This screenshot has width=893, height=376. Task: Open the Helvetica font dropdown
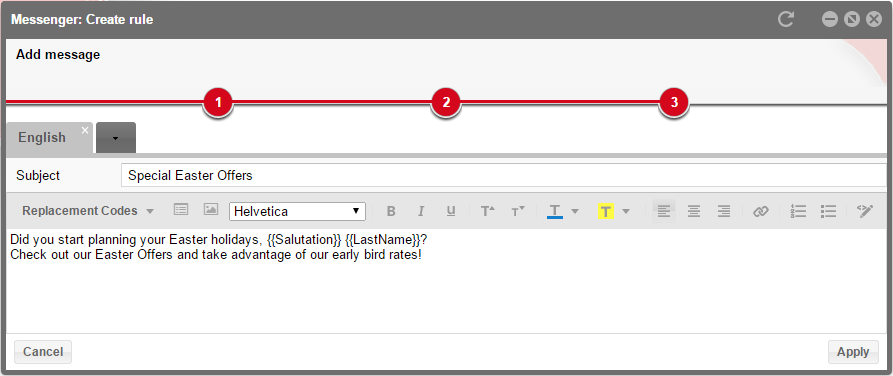[x=297, y=211]
